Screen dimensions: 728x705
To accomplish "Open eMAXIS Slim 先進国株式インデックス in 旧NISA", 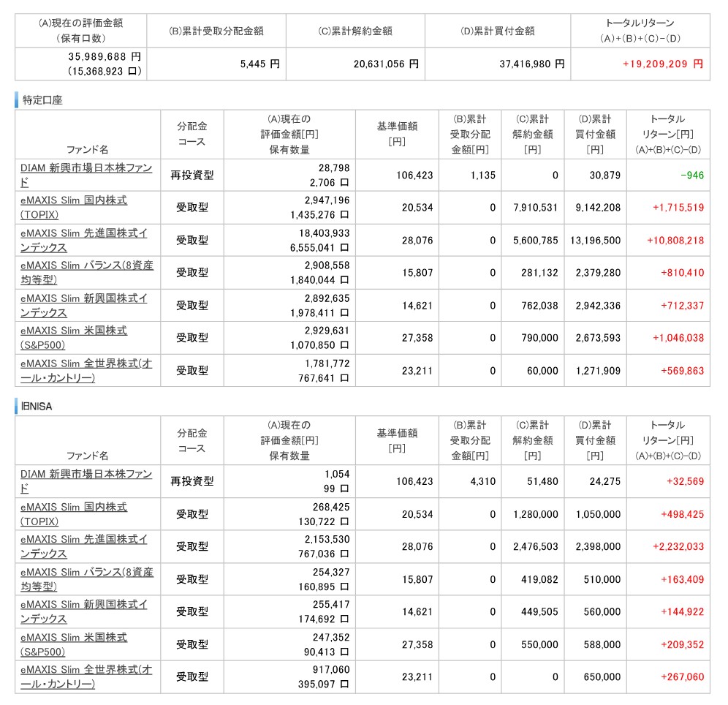I will tap(84, 546).
